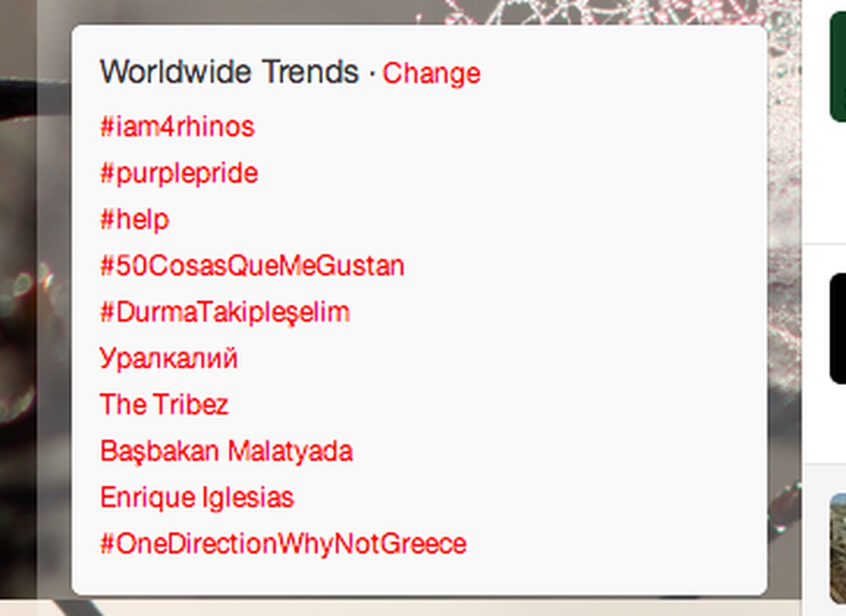
Task: Open the #purplepride trend
Action: click(179, 173)
